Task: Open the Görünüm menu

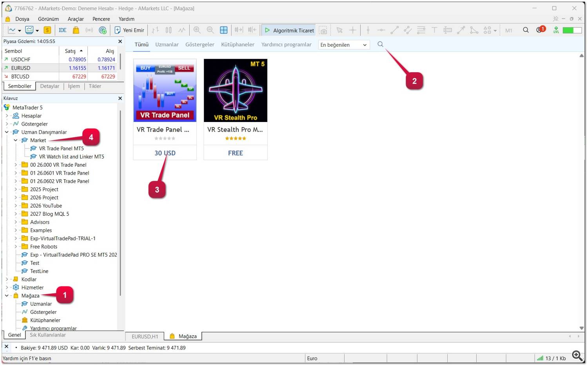Action: click(x=48, y=19)
